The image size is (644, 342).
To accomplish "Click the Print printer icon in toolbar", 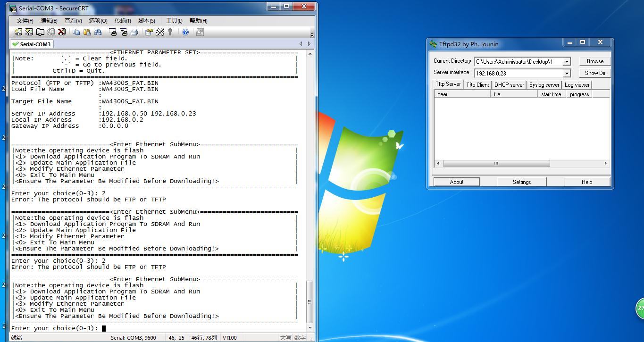I will pyautogui.click(x=134, y=32).
